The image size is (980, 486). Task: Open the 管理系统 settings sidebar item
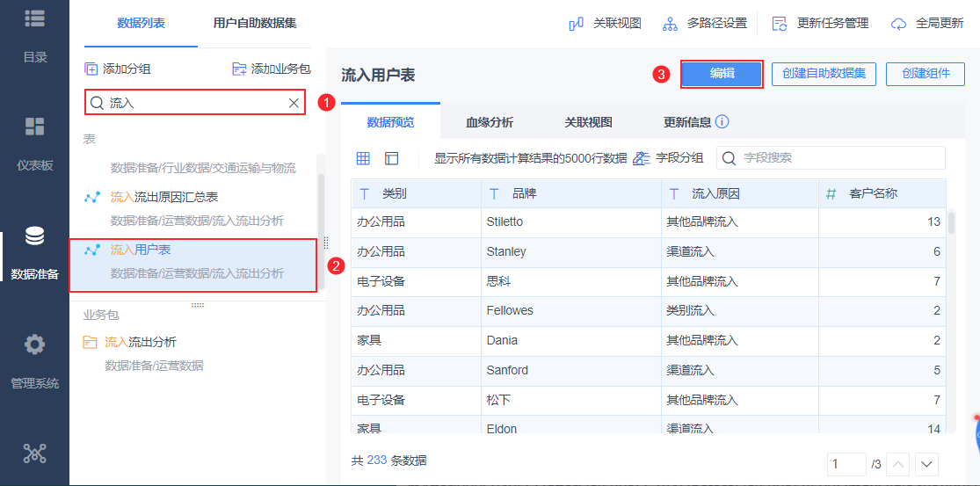click(x=35, y=362)
